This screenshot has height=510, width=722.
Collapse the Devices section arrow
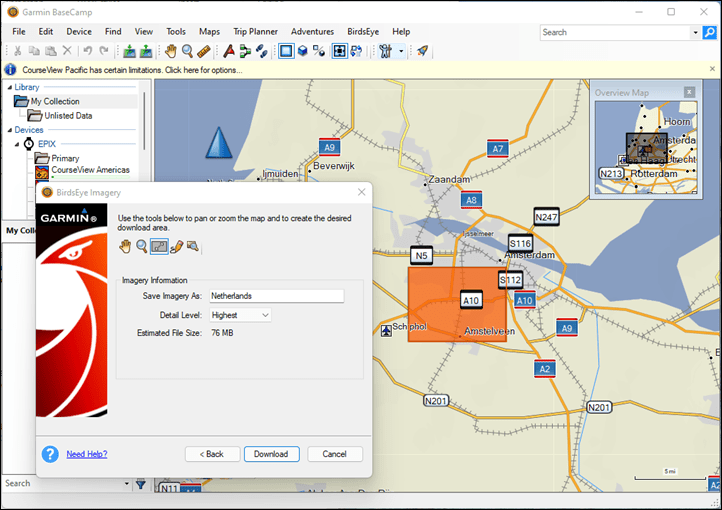pos(10,130)
